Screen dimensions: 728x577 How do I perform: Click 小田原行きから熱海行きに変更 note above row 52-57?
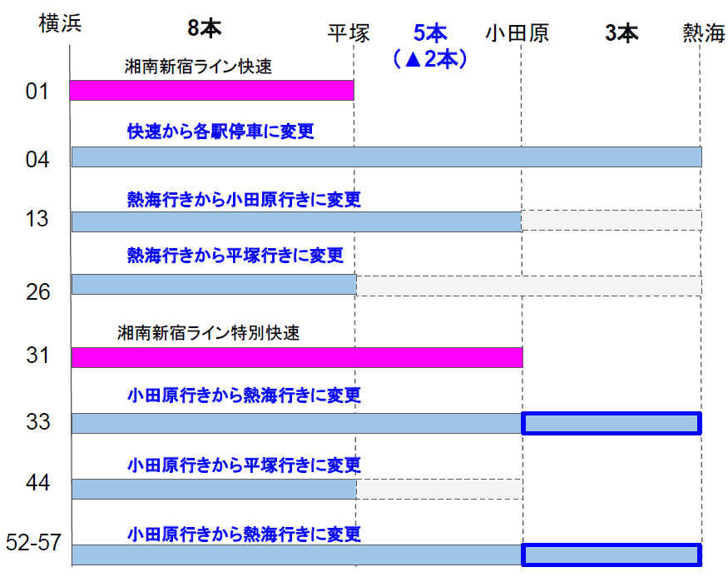(244, 535)
